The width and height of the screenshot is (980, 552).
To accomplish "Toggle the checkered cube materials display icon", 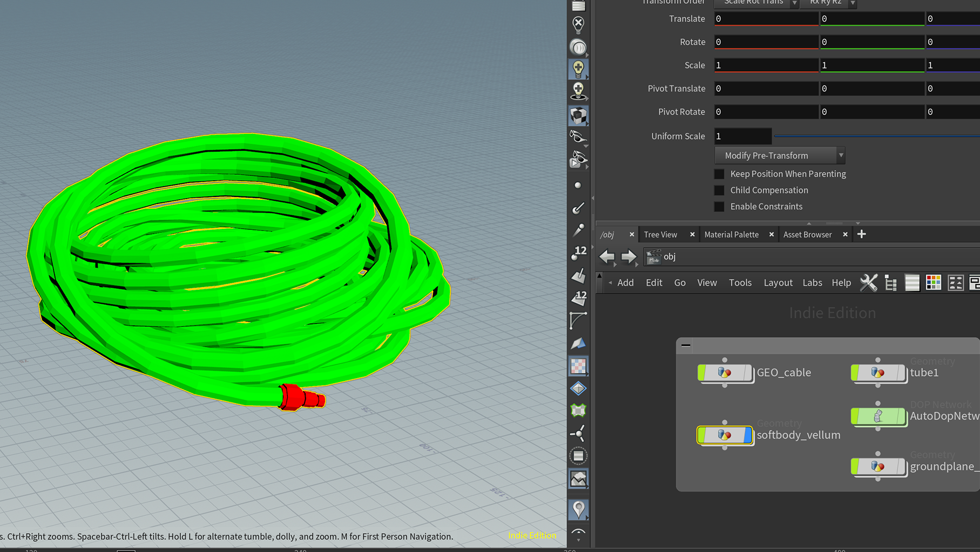I will (x=578, y=115).
